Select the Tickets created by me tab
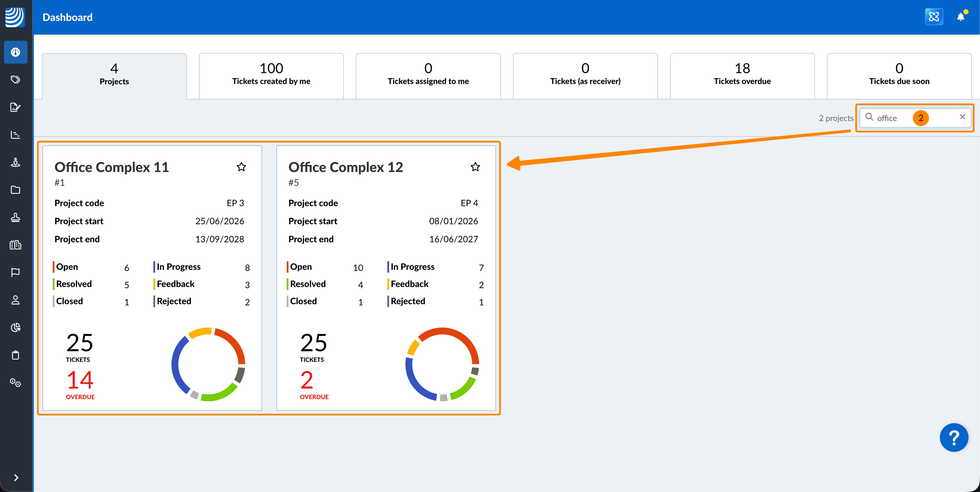Image resolution: width=980 pixels, height=492 pixels. (x=271, y=75)
